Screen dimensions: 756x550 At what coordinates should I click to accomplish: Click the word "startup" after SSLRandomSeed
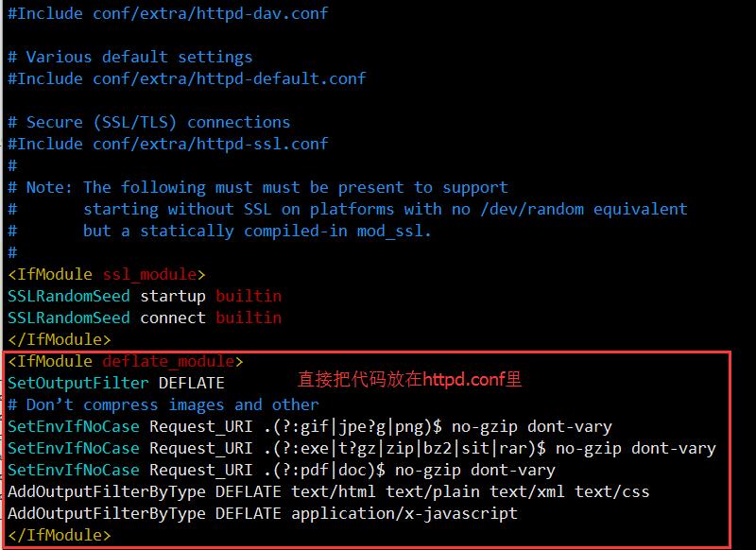coord(173,296)
